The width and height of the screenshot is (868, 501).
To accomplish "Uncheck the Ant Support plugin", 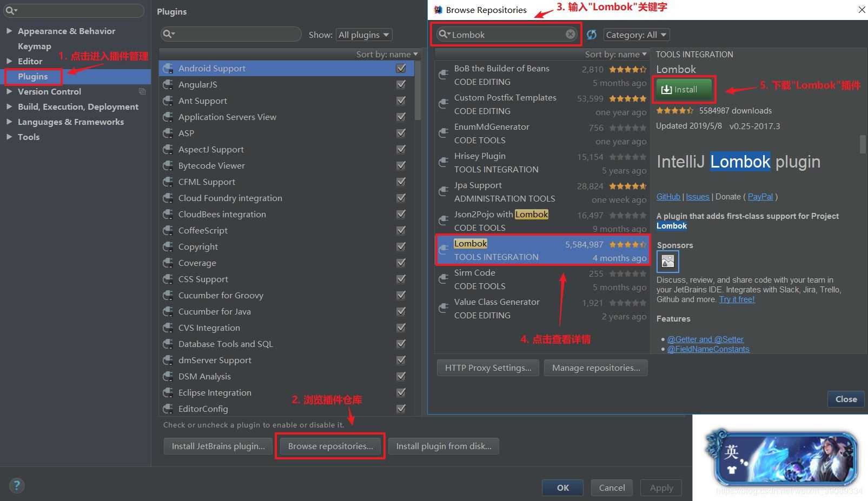I will (x=401, y=101).
